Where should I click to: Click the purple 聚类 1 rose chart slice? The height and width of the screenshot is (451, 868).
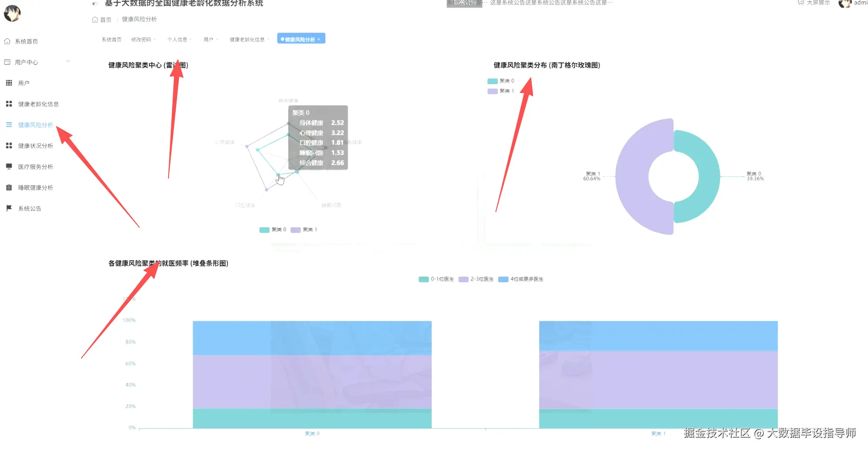631,177
